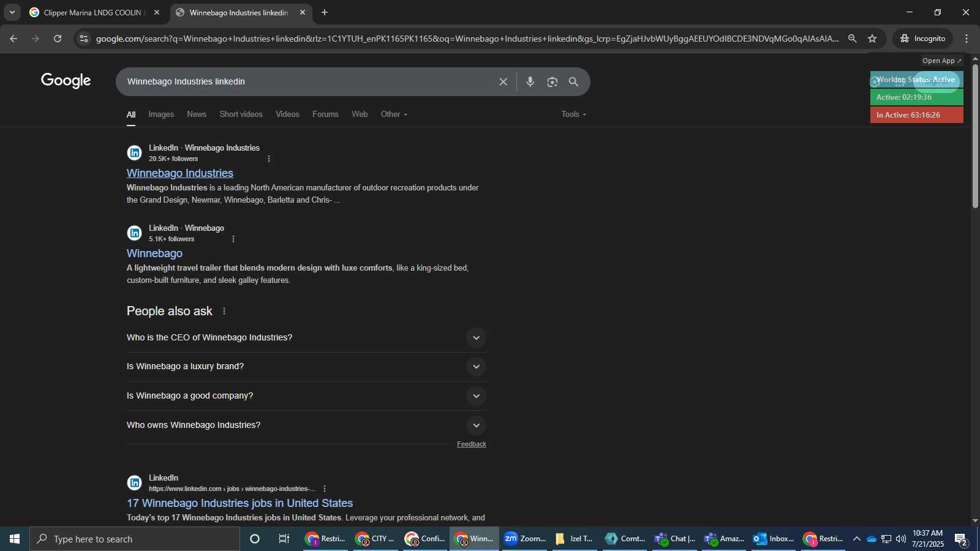Bookmark this page with star icon
This screenshot has width=980, height=551.
[872, 39]
